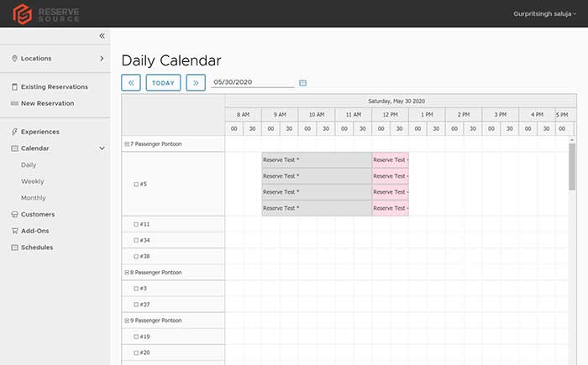Viewport: 588px width, 365px height.
Task: Open calendar date picker icon
Action: (302, 83)
